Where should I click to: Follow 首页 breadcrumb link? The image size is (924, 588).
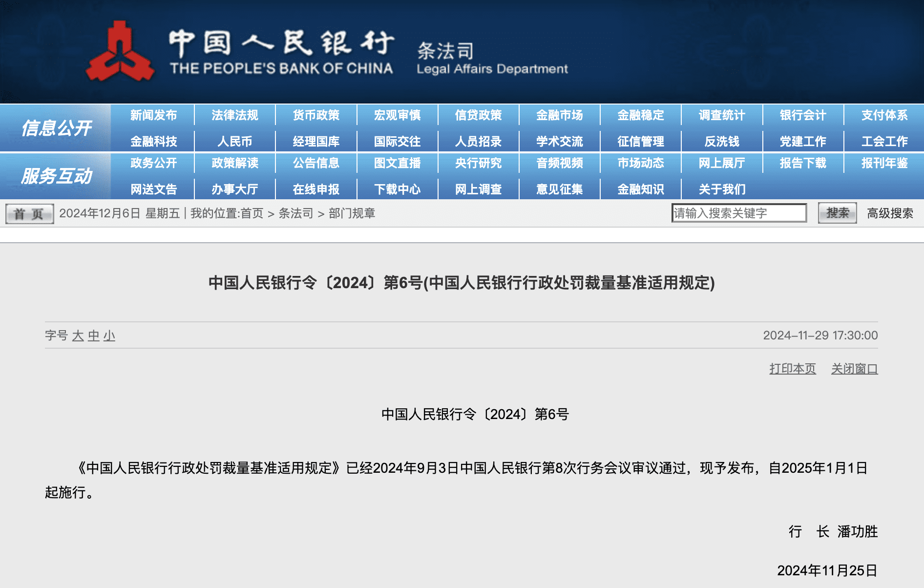(252, 213)
